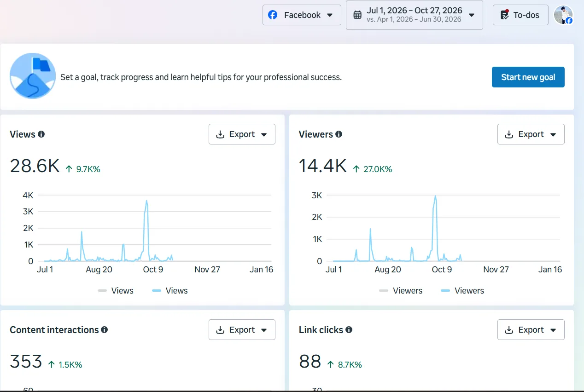Click the tallest peak in Views chart
The image size is (584, 392).
(146, 201)
